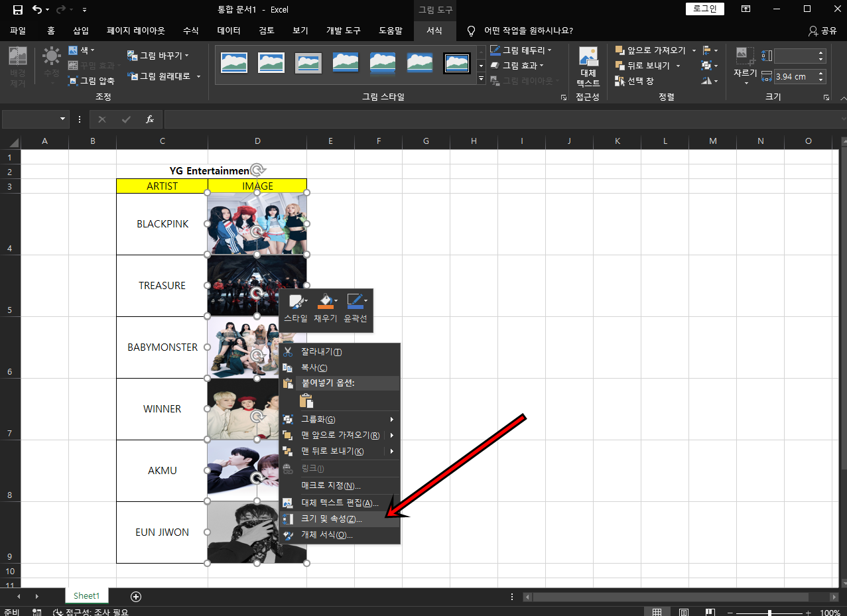Click the macro record status bar icon
Viewport: 847px width, 616px height.
coord(36,612)
